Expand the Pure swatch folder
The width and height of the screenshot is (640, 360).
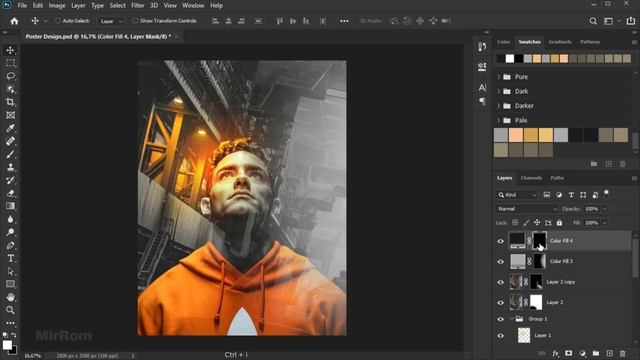click(x=498, y=77)
